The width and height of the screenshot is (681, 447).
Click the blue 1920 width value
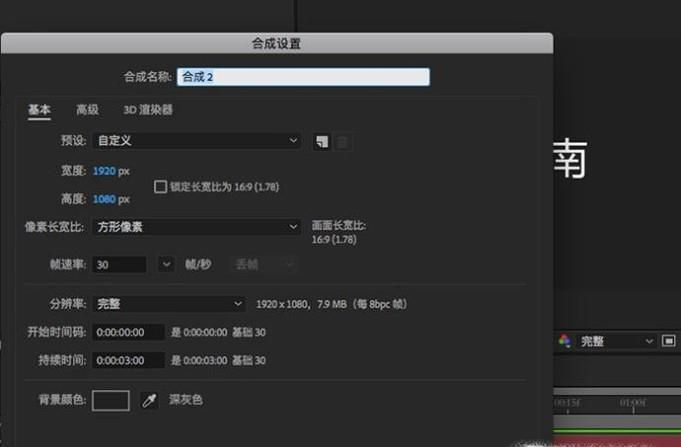coord(104,171)
